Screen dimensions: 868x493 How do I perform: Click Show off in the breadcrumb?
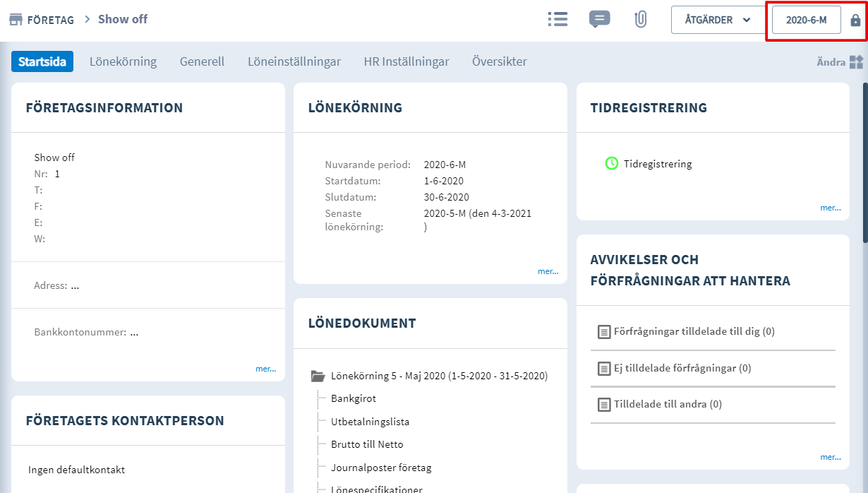pos(123,19)
